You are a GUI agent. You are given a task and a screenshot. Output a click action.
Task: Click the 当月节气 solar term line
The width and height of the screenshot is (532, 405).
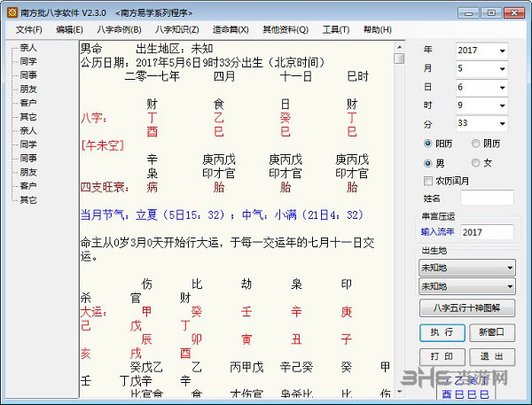[x=222, y=214]
